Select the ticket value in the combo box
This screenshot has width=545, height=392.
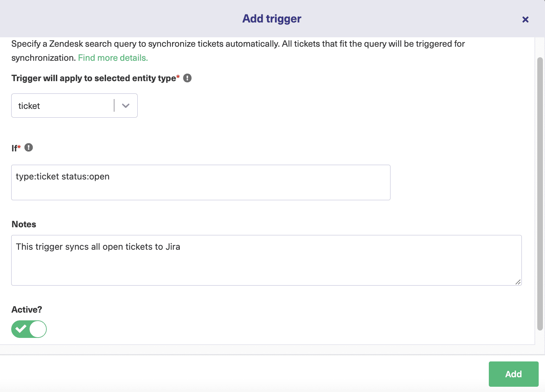pos(63,105)
